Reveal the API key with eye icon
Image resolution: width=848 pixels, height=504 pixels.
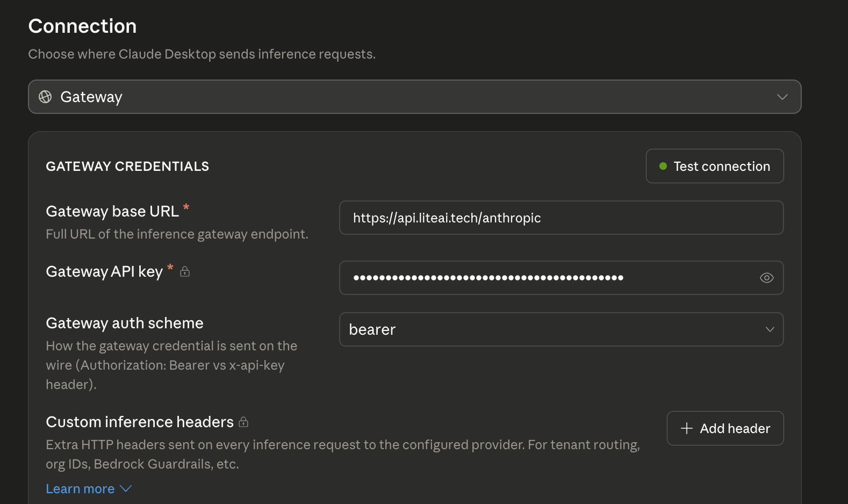(767, 278)
